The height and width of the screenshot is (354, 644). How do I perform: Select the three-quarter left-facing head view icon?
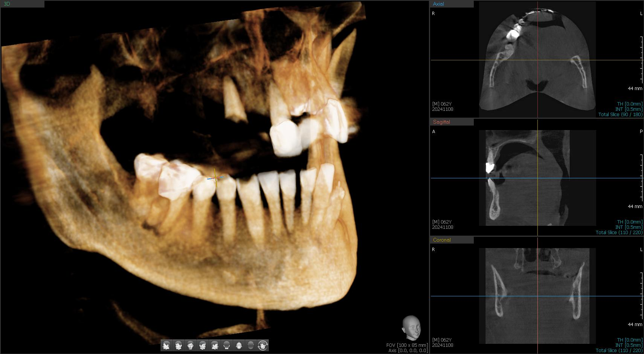179,345
